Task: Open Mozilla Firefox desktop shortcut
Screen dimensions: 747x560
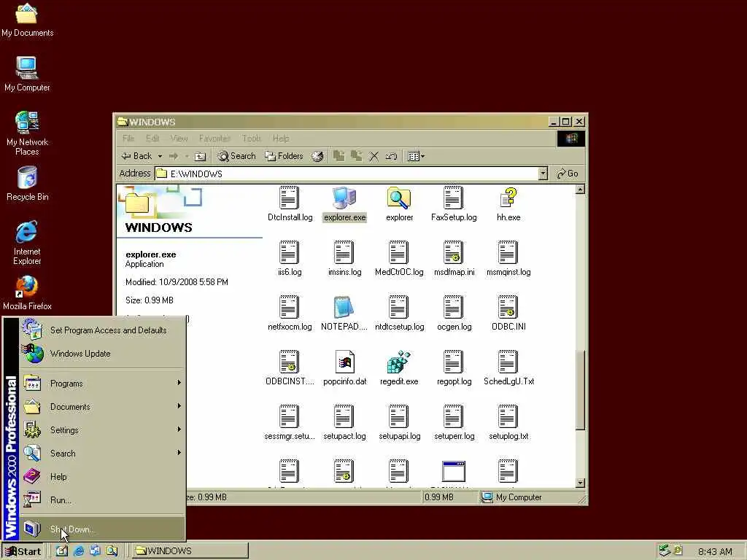Action: (x=27, y=293)
